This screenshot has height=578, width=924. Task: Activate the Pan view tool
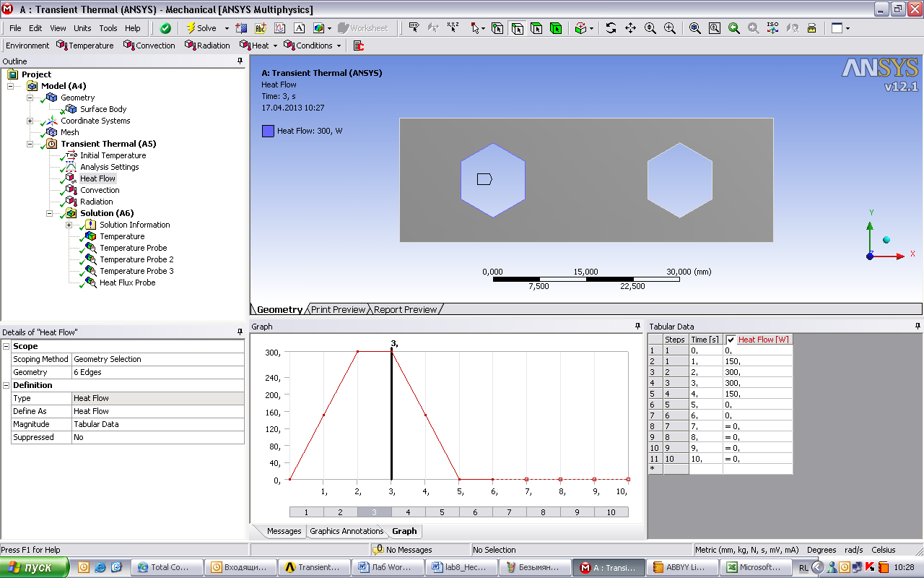pos(630,28)
